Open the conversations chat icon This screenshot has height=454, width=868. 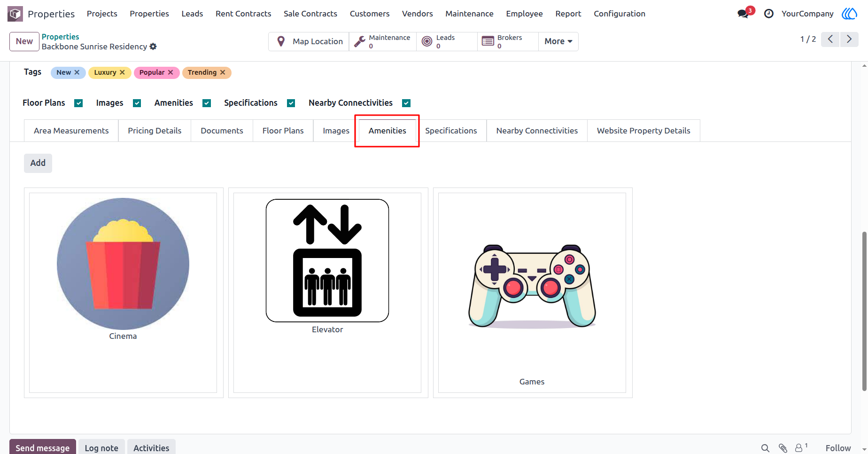pyautogui.click(x=743, y=14)
